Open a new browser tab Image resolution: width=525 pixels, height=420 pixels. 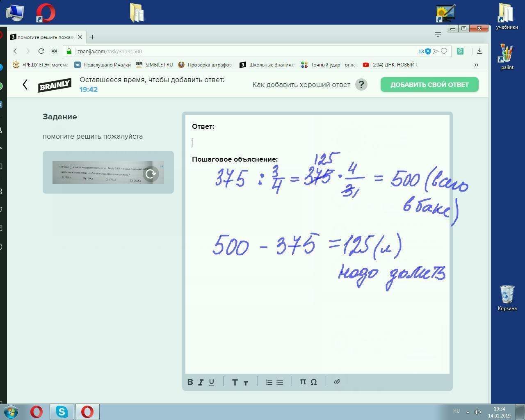(92, 37)
